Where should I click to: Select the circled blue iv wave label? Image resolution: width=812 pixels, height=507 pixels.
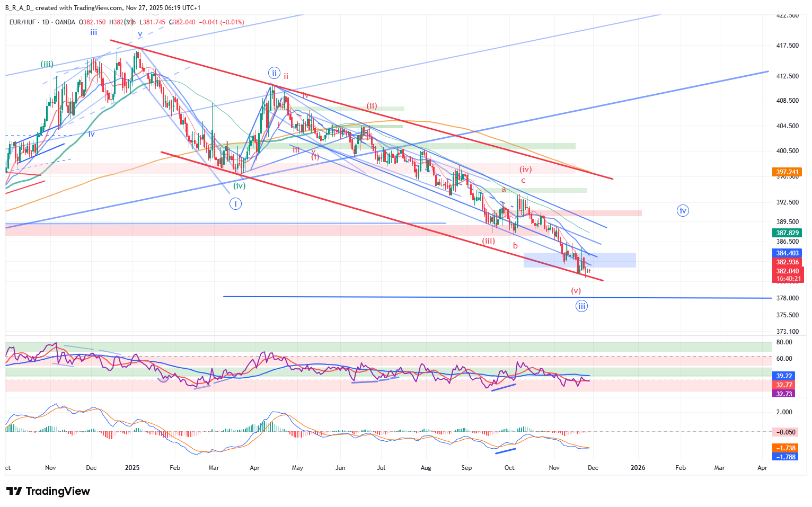[683, 211]
